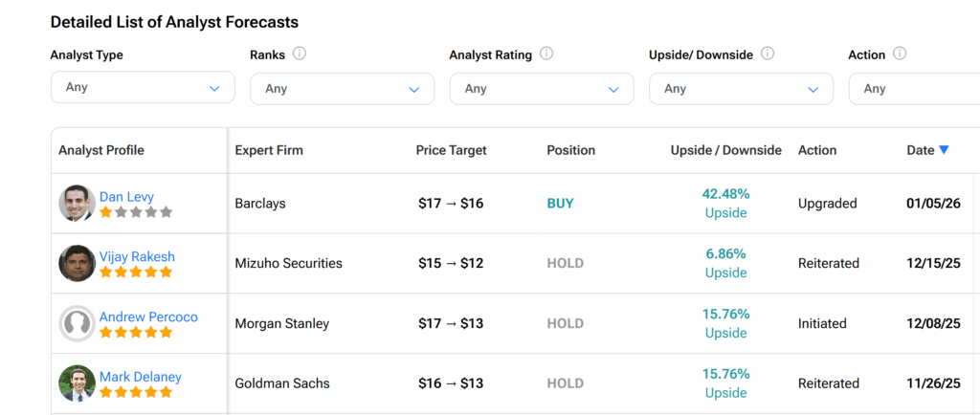Click Dan Levy's star rating

coord(136,212)
